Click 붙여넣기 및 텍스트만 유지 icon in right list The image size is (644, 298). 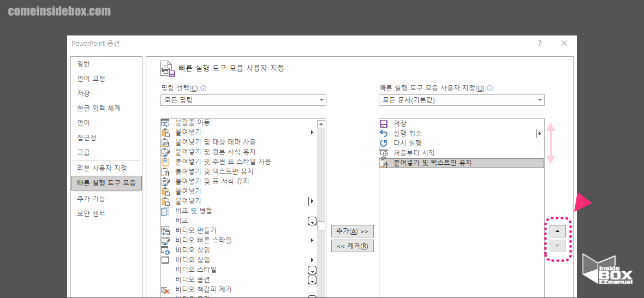coord(384,163)
